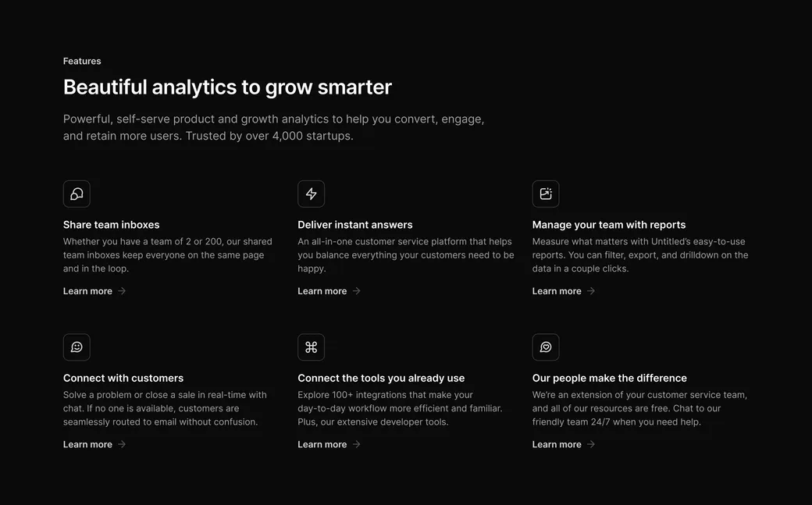
Task: Click the Features label above the headline
Action: click(82, 61)
